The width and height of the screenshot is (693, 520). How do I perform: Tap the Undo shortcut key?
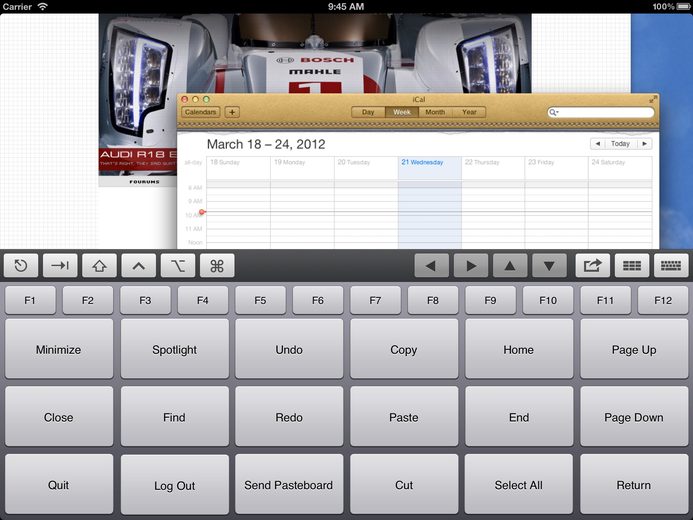pos(289,349)
